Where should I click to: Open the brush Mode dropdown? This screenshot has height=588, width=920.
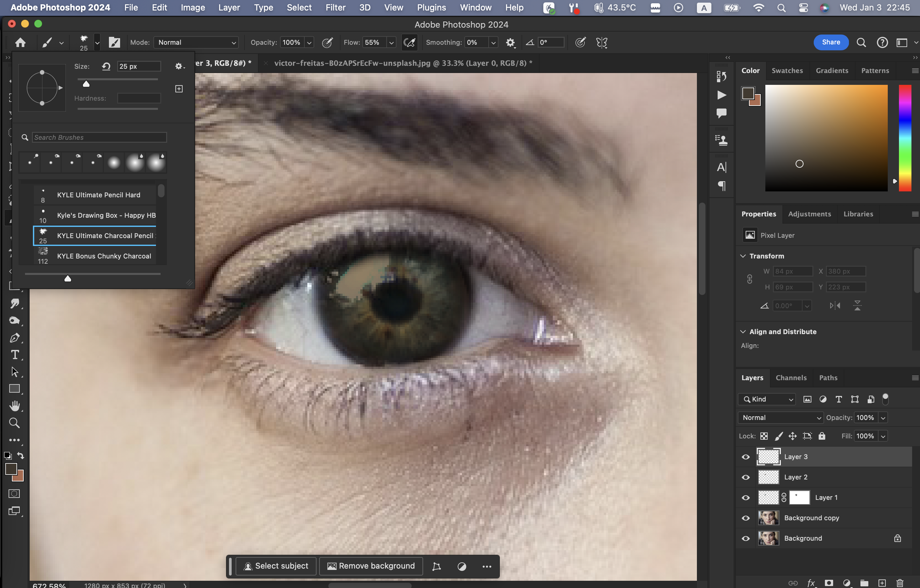coord(196,42)
